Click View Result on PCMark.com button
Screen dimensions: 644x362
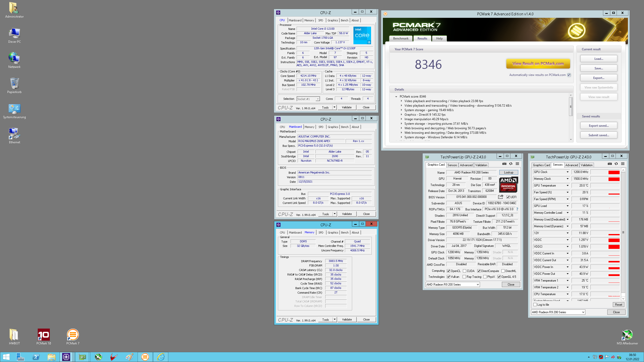[x=538, y=63]
